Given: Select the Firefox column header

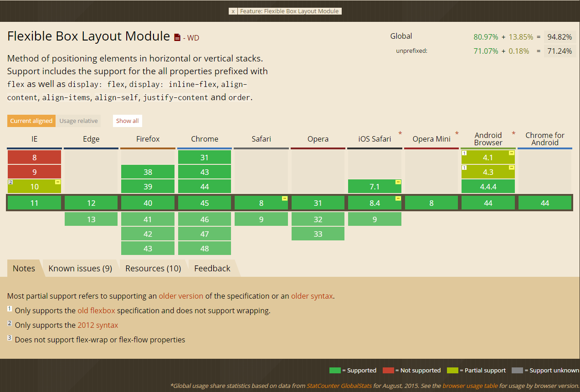Looking at the screenshot, I should tap(148, 139).
